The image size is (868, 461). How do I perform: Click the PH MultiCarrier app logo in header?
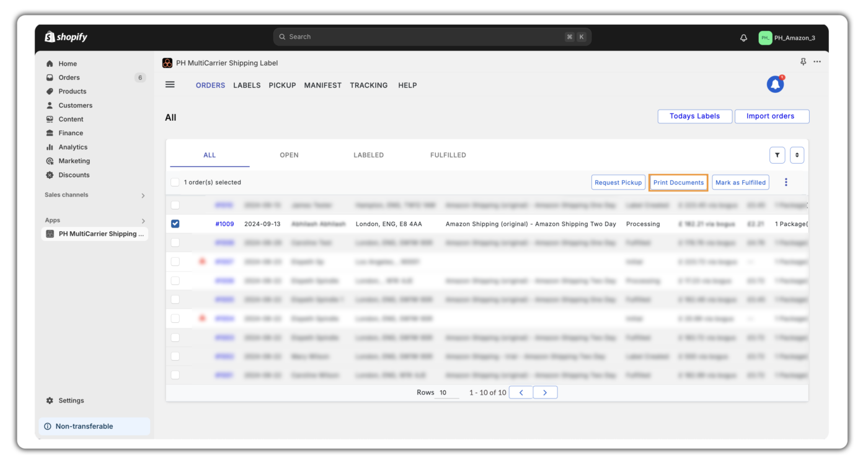(167, 63)
